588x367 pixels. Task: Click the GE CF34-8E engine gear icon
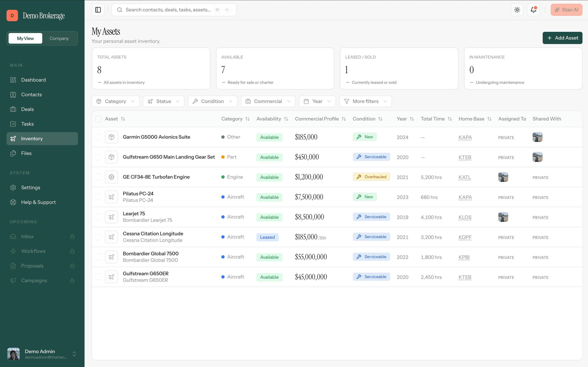tap(111, 177)
